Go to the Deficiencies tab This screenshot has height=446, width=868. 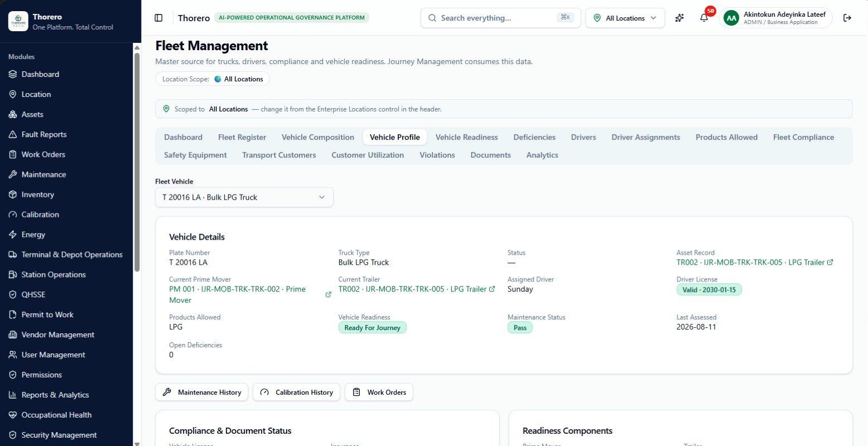click(x=534, y=137)
